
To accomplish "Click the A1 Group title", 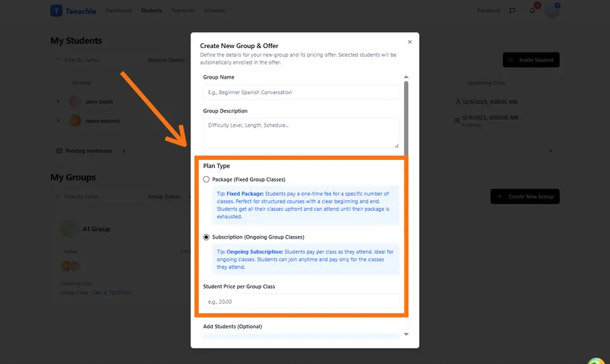I will (x=96, y=229).
